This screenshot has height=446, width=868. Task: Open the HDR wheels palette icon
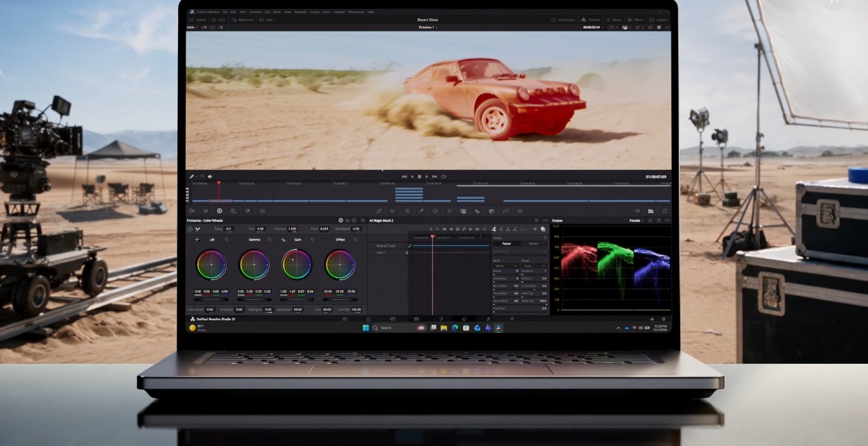click(234, 211)
